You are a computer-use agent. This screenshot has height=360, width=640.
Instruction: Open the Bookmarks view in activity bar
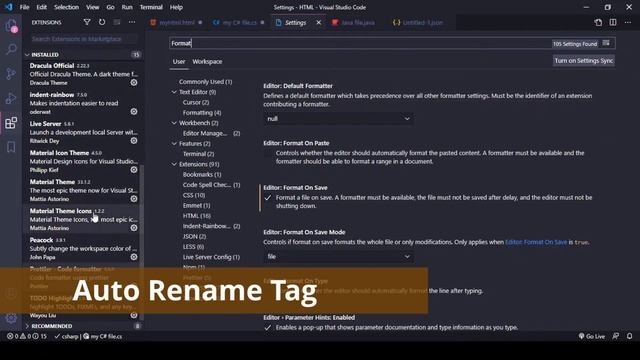click(11, 147)
